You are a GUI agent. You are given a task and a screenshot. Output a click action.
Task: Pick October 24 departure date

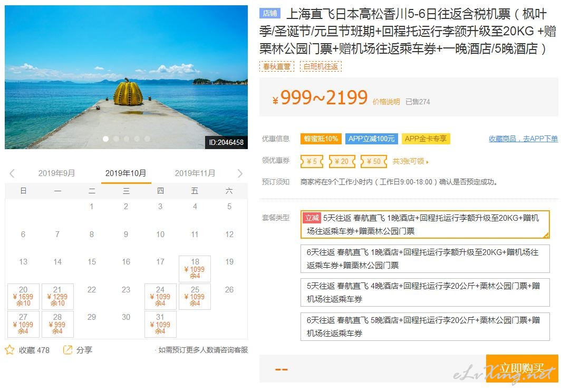pos(160,297)
